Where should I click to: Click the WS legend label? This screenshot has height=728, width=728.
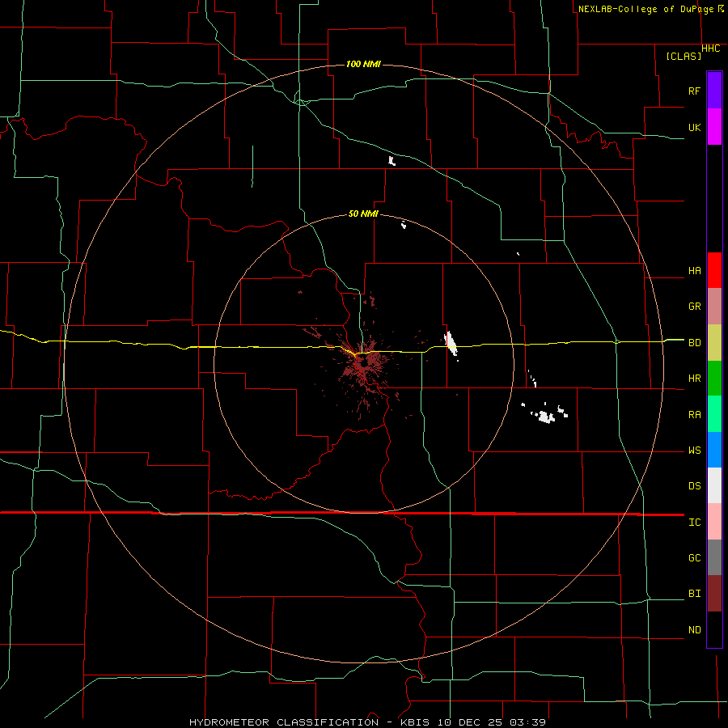694,451
